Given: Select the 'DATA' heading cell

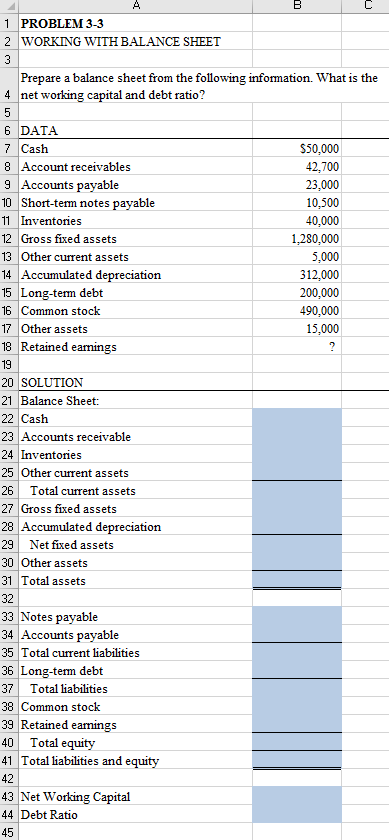Looking at the screenshot, I should [x=136, y=130].
